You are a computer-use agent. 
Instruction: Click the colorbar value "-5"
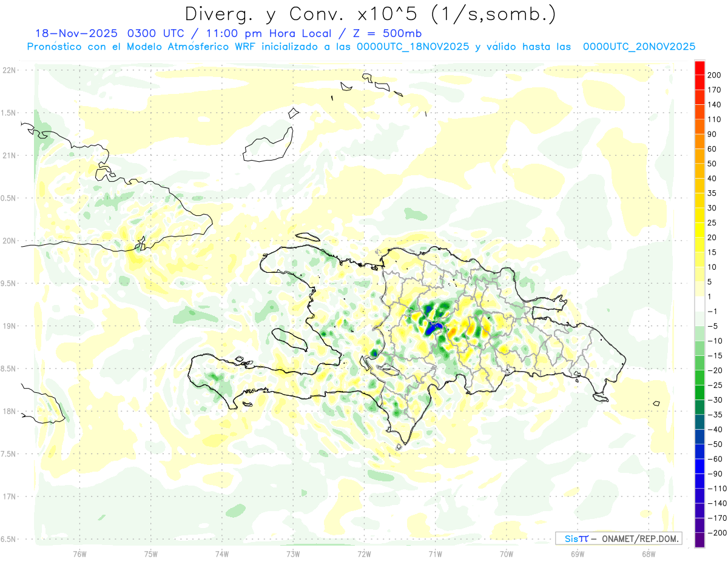713,326
